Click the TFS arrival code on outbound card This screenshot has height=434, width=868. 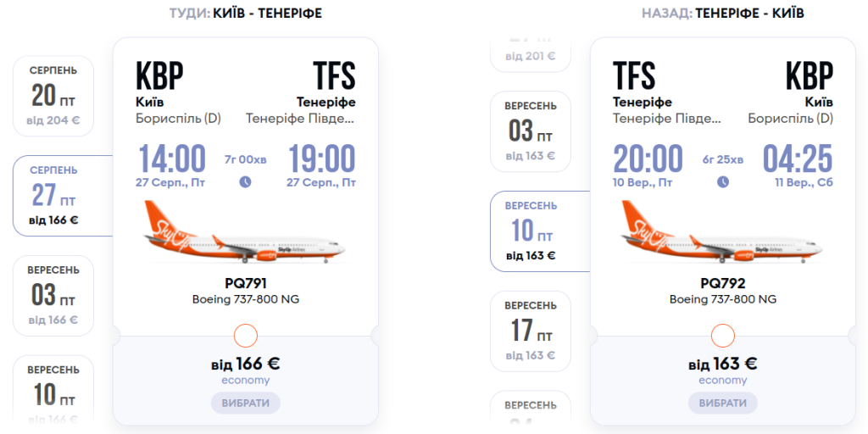coord(334,76)
